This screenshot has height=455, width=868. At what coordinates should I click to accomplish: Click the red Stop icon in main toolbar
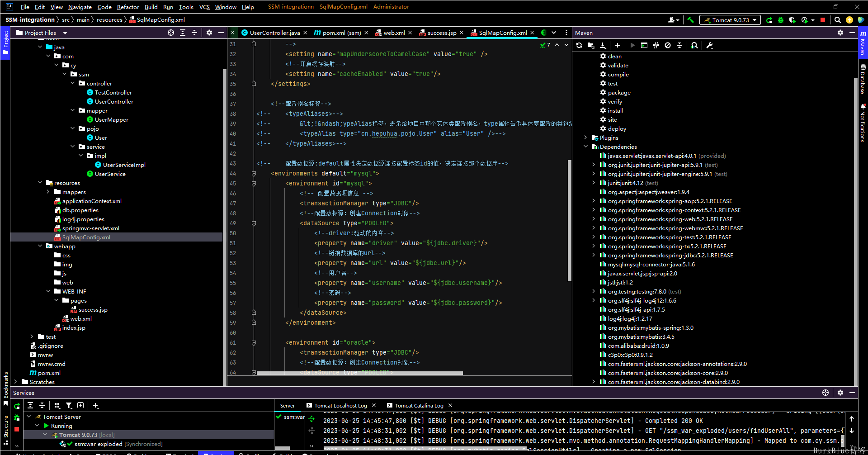point(823,20)
